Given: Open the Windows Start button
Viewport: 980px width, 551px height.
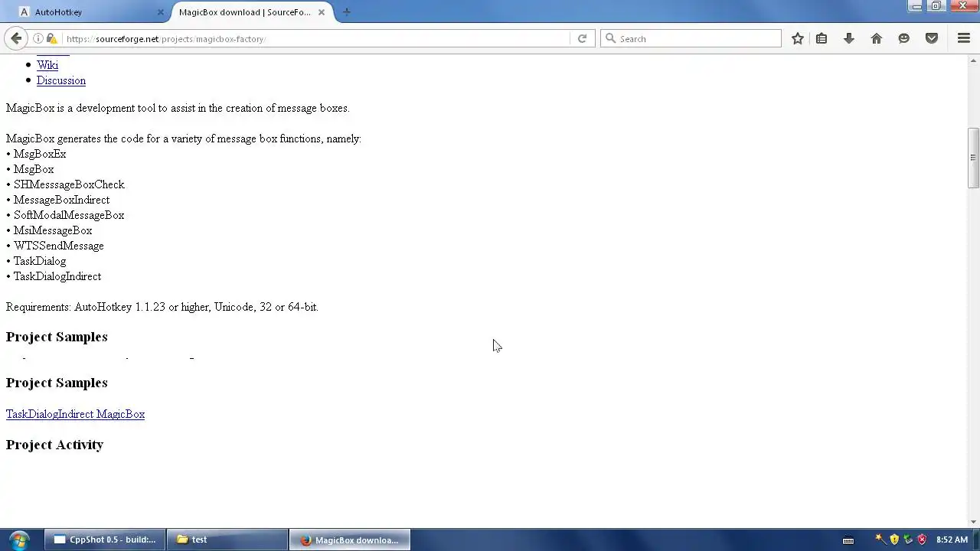Looking at the screenshot, I should click(x=19, y=540).
